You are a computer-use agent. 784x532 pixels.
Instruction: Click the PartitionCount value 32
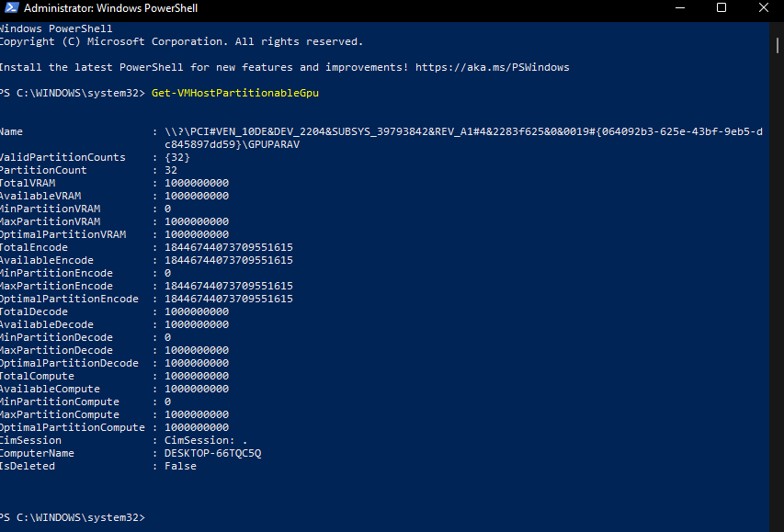171,170
